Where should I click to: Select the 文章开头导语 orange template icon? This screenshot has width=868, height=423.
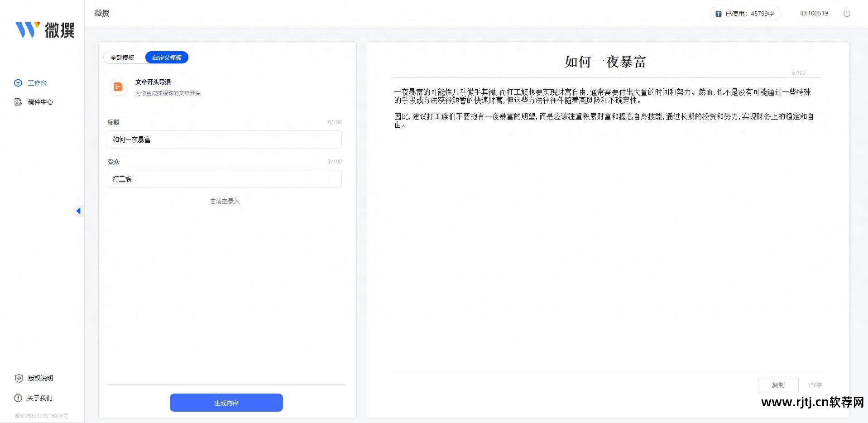tap(118, 87)
